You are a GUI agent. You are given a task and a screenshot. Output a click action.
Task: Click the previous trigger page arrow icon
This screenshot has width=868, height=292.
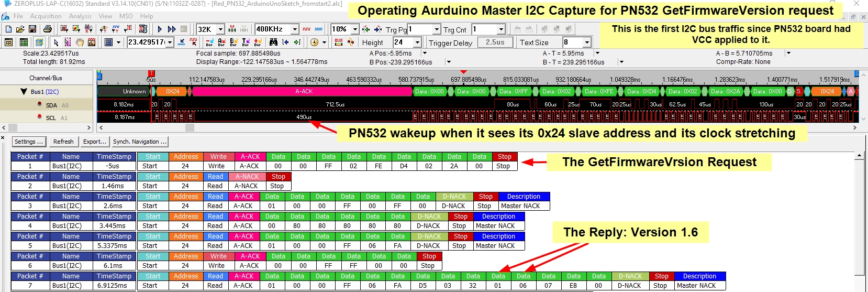[x=366, y=29]
